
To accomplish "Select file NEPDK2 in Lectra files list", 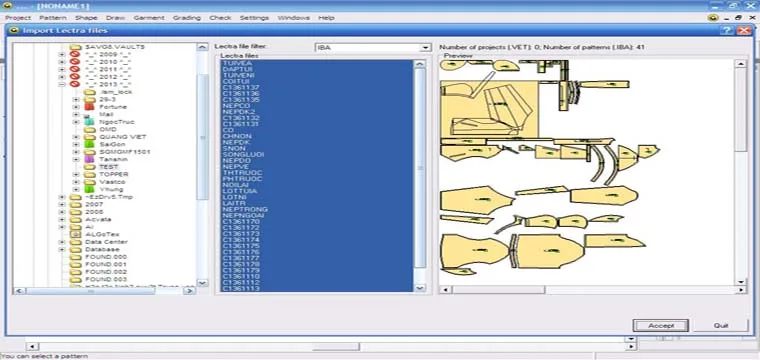I will [x=238, y=112].
